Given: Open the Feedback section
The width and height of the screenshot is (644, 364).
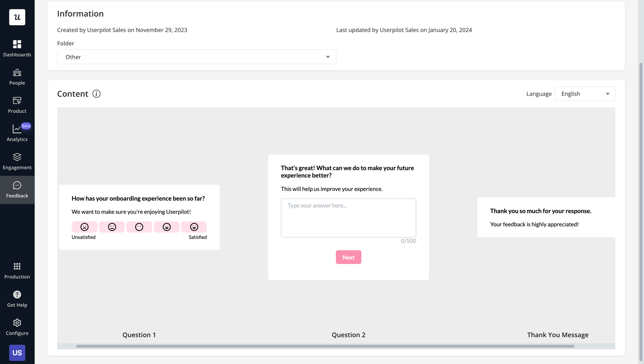Looking at the screenshot, I should point(17,189).
